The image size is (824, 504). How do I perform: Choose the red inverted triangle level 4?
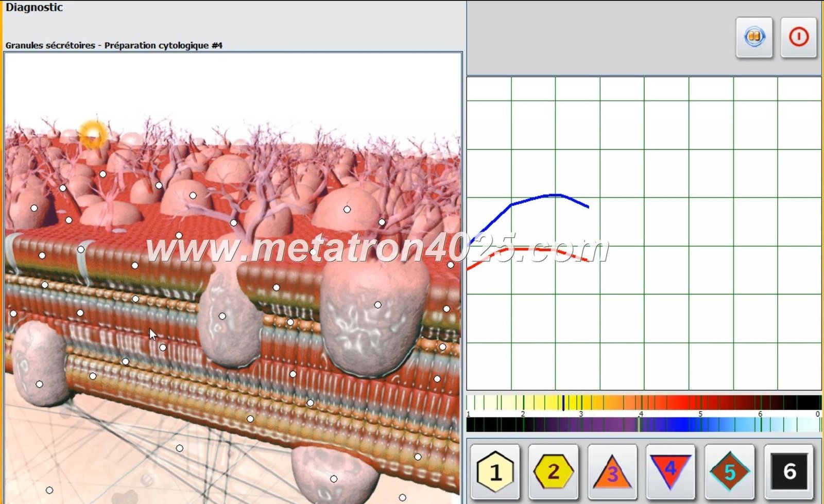670,470
